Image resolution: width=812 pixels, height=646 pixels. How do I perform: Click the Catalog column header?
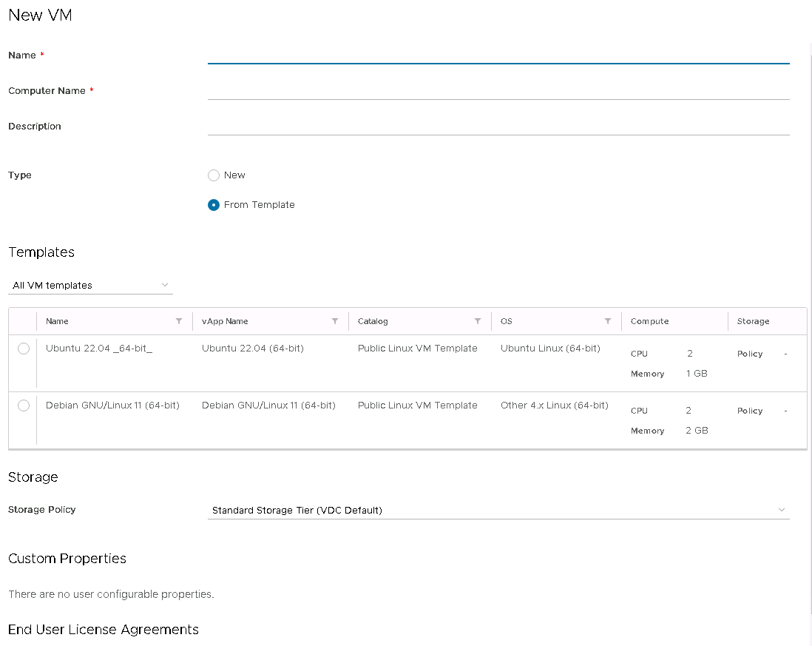373,321
